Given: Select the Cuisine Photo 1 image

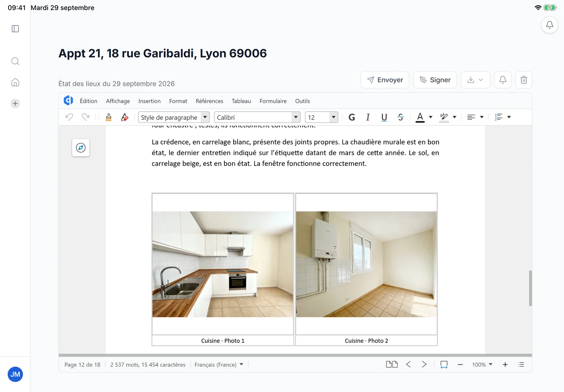Looking at the screenshot, I should (223, 264).
